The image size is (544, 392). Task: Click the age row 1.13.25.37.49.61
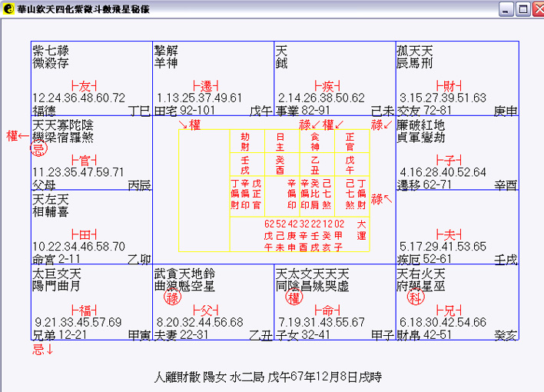(x=199, y=98)
